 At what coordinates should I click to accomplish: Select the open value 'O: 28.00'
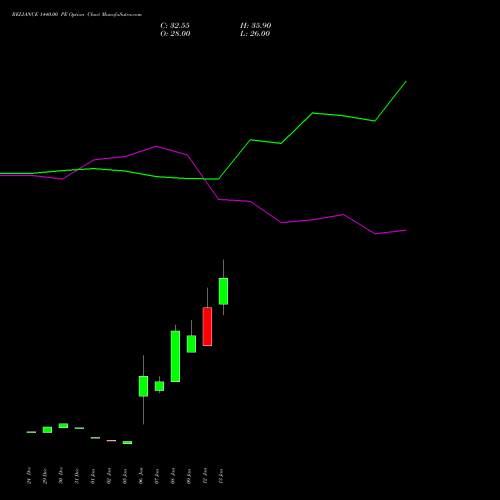pyautogui.click(x=175, y=34)
